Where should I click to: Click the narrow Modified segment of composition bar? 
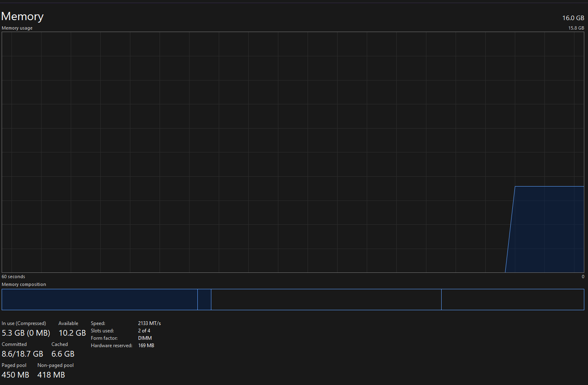204,300
